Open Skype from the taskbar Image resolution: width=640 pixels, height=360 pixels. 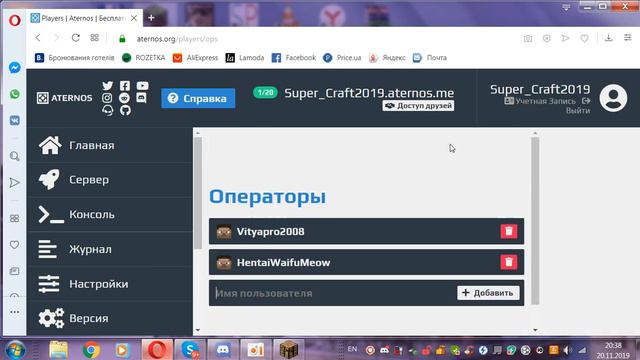point(190,350)
